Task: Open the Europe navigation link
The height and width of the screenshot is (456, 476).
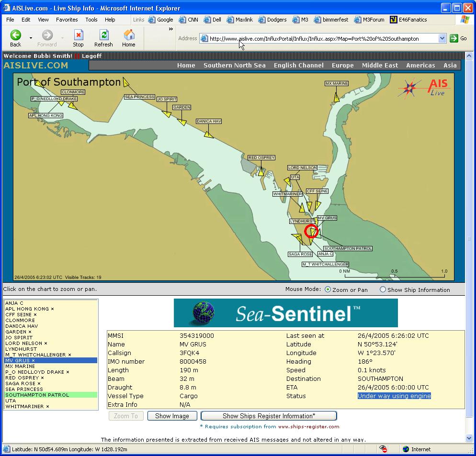Action: (343, 65)
